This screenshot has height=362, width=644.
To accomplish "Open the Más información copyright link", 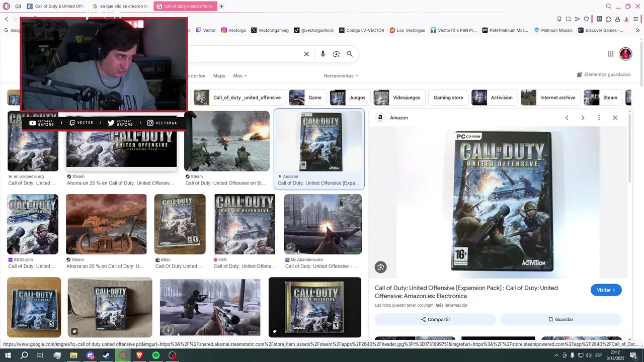I will 451,305.
